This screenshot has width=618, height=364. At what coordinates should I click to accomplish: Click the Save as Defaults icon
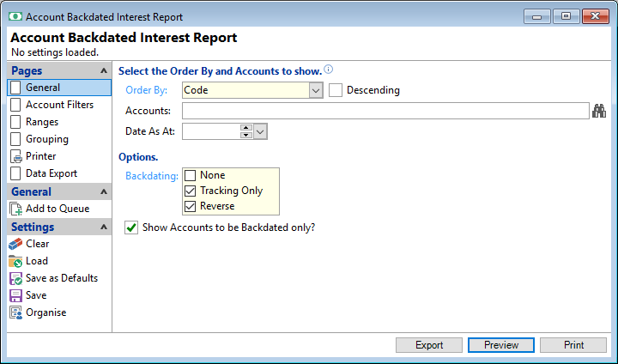(16, 278)
